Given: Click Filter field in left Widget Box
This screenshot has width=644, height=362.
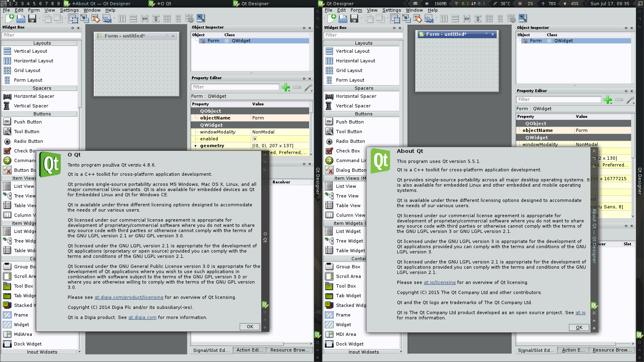Looking at the screenshot, I should click(41, 35).
